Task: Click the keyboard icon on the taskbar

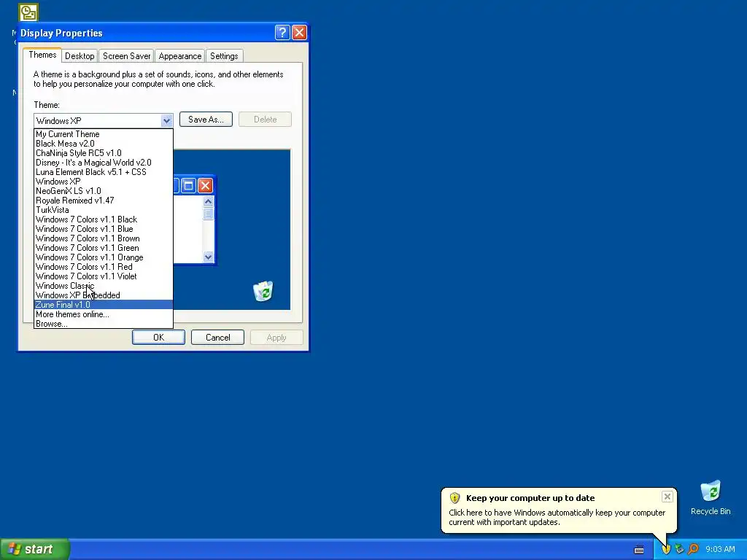Action: pyautogui.click(x=639, y=550)
